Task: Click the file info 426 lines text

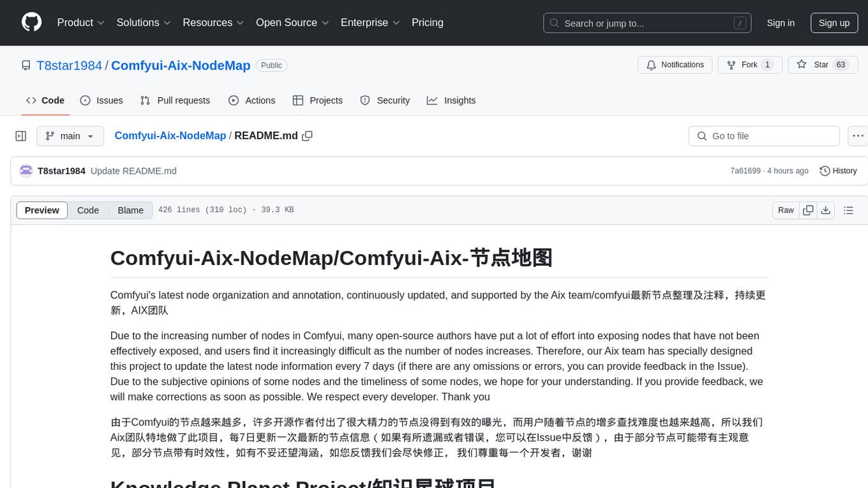Action: (x=225, y=210)
